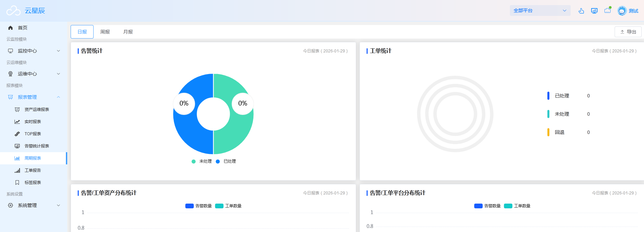Click the 系统管理 gear icon

(10, 205)
